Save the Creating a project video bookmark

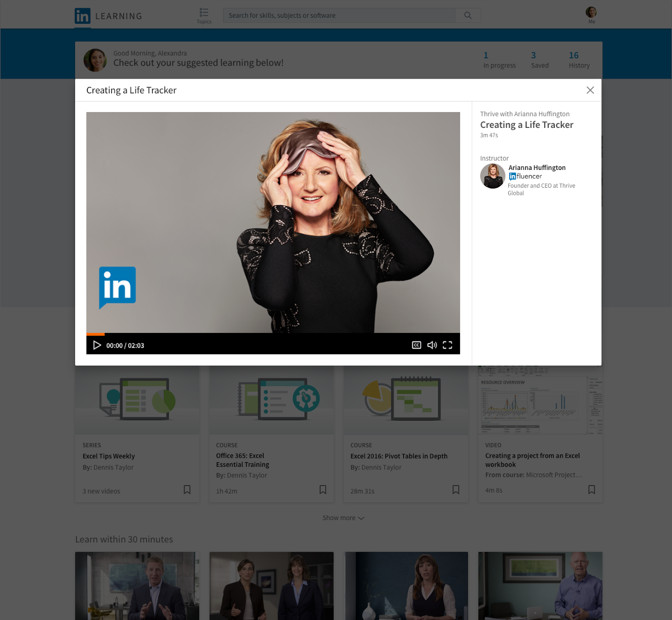[591, 490]
